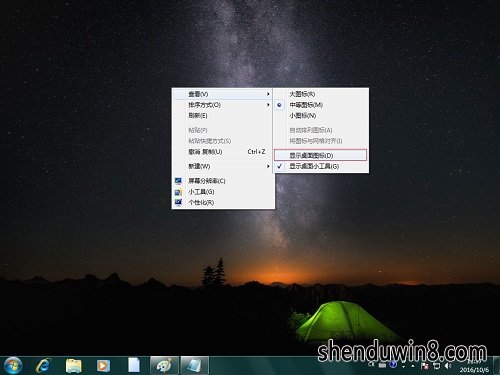Open 屏幕分辨率(C) screen resolution entry

223,181
